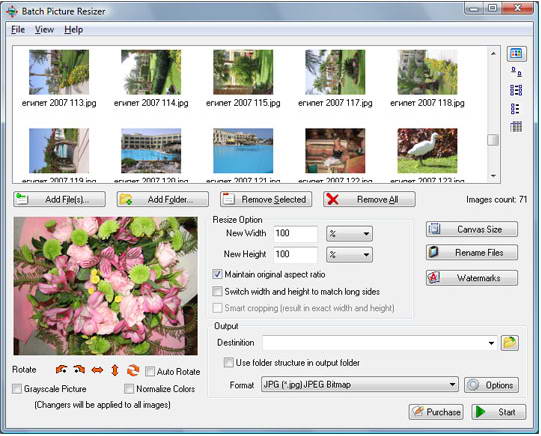Select the египет 2007 115.jpg thumbnail
This screenshot has height=436, width=541.
pyautogui.click(x=243, y=79)
